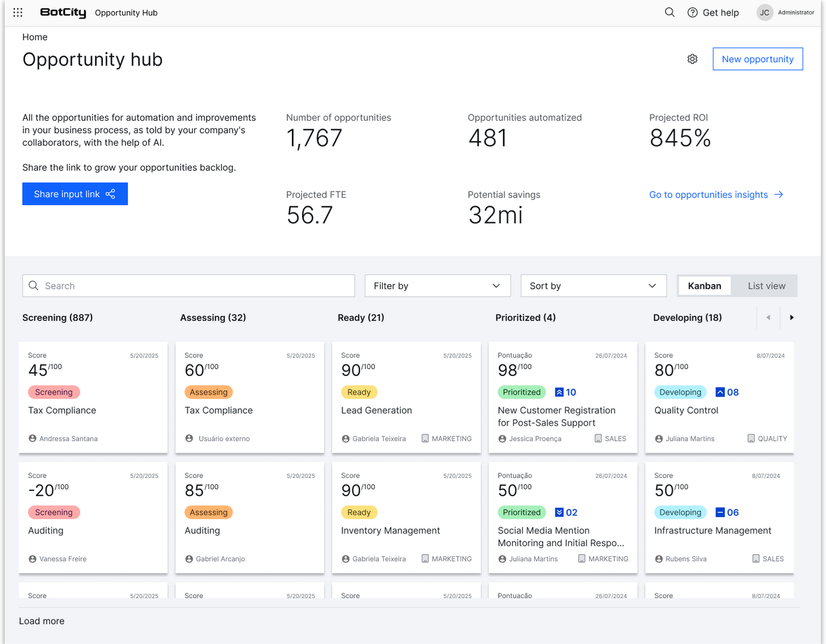Click priority icon 06 on Infrastructure Management card
Screen dimensions: 826x644
[720, 512]
